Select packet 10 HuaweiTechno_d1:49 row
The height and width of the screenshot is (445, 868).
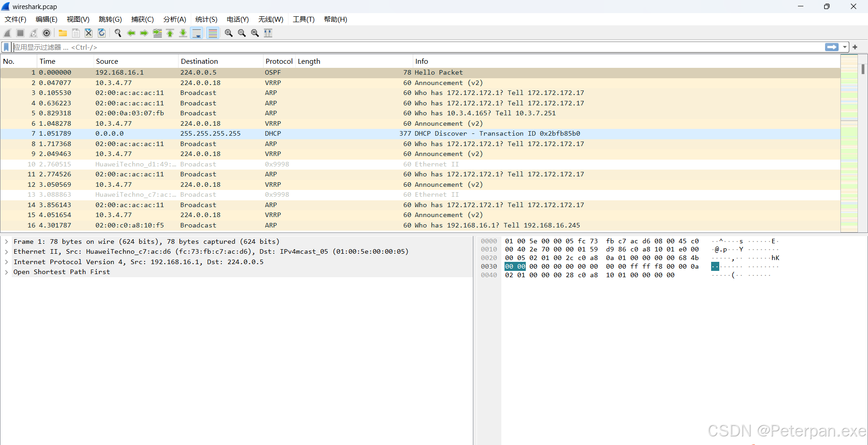[x=420, y=164]
